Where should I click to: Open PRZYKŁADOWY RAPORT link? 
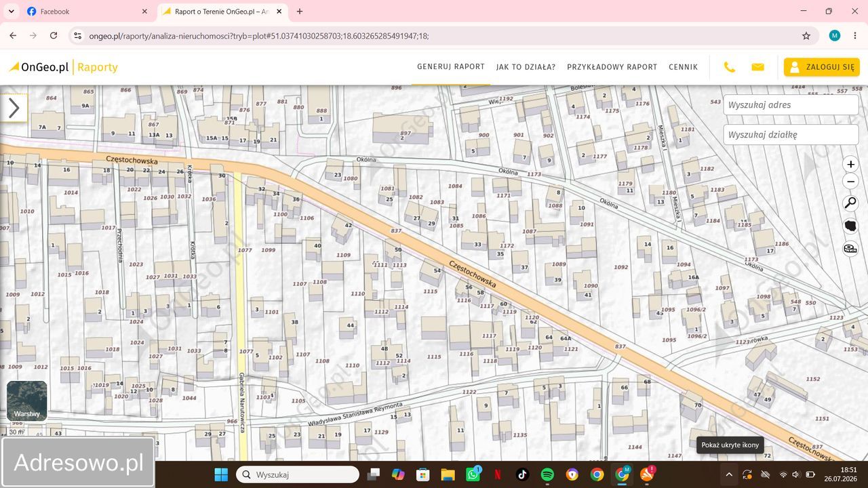pos(612,67)
